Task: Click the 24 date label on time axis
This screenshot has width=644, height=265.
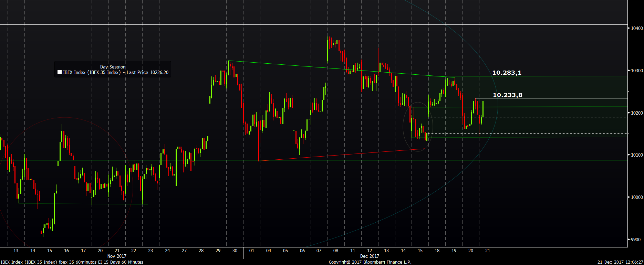Action: click(167, 251)
